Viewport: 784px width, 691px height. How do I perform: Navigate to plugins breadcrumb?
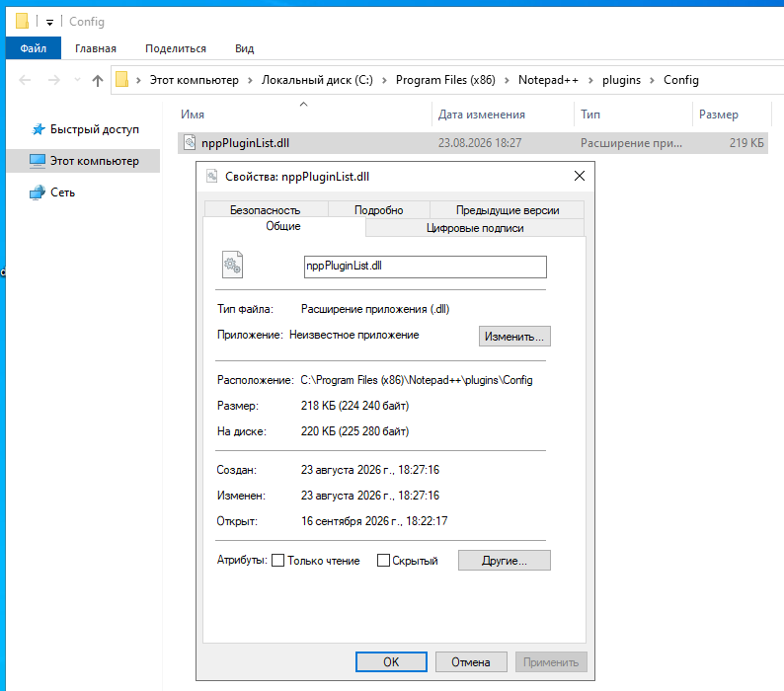[621, 80]
